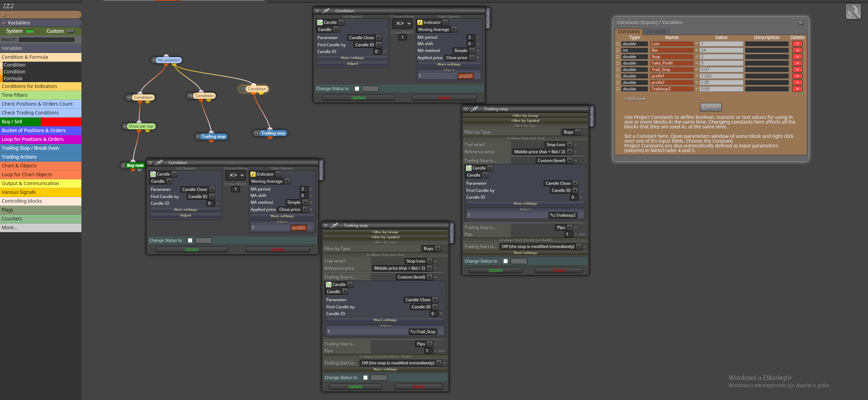This screenshot has width=868, height=400.
Task: Select Condition node number 14
Action: point(143,97)
